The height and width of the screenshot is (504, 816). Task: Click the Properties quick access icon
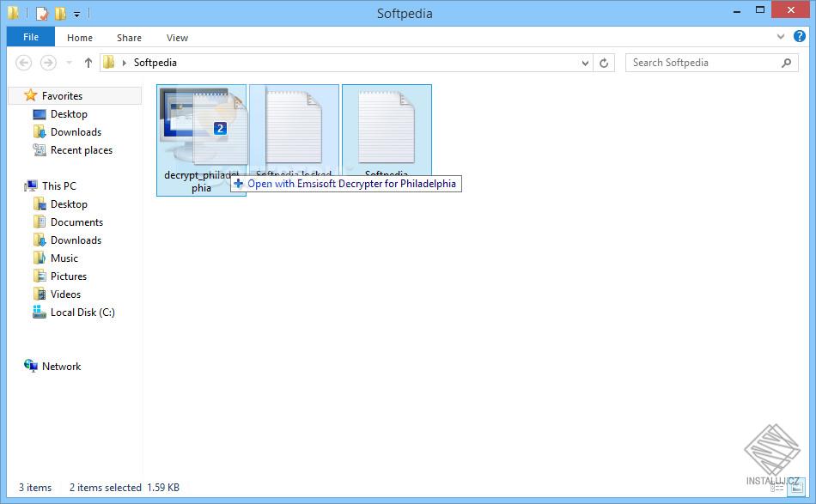41,14
